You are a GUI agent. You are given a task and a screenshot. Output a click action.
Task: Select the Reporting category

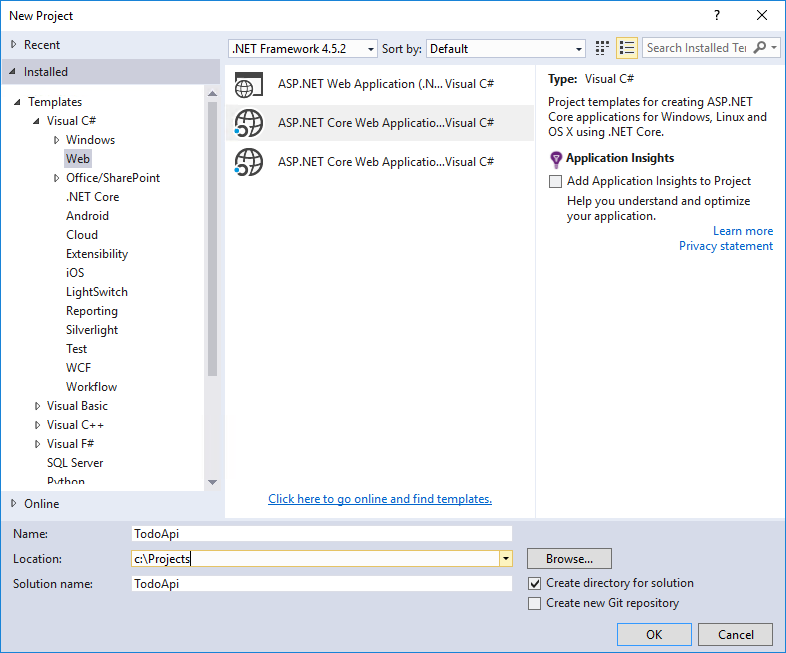tap(92, 311)
